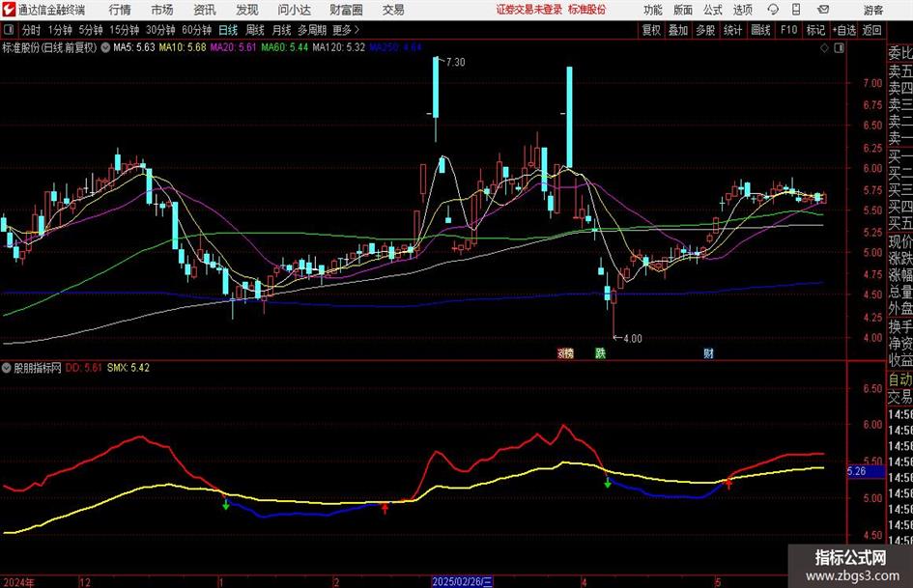Click the 游客 guest account label

coord(873,10)
